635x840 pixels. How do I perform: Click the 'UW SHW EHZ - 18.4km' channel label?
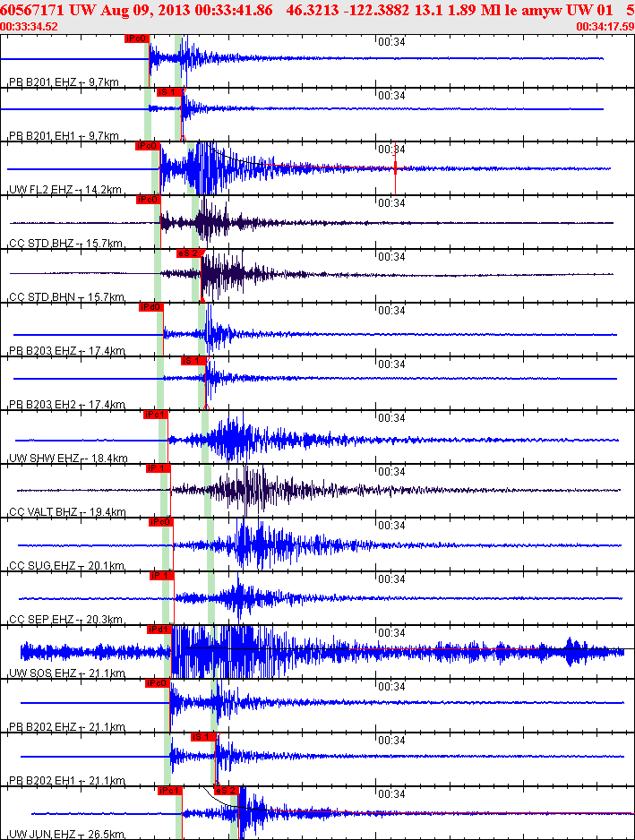[68, 458]
